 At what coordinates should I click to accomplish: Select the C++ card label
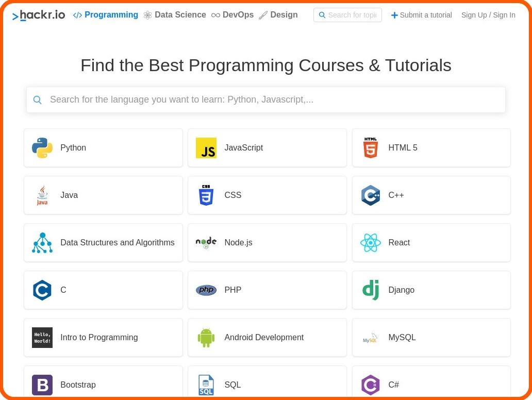point(395,195)
